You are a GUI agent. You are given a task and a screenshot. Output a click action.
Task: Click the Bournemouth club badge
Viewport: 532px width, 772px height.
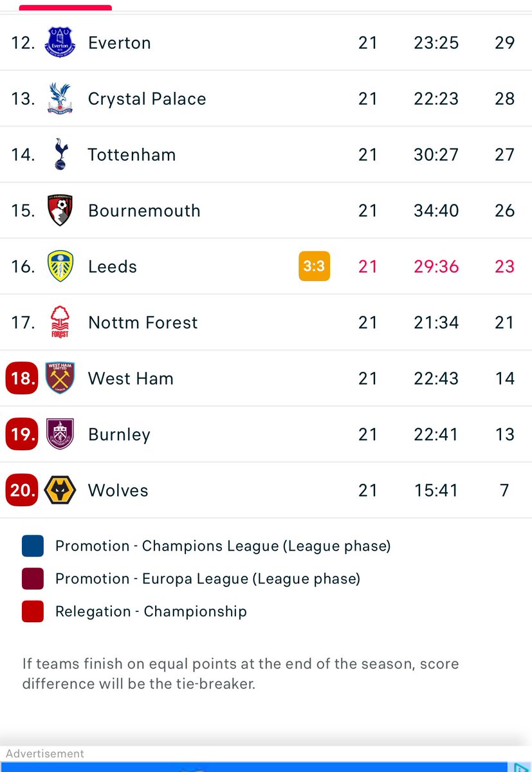[60, 210]
